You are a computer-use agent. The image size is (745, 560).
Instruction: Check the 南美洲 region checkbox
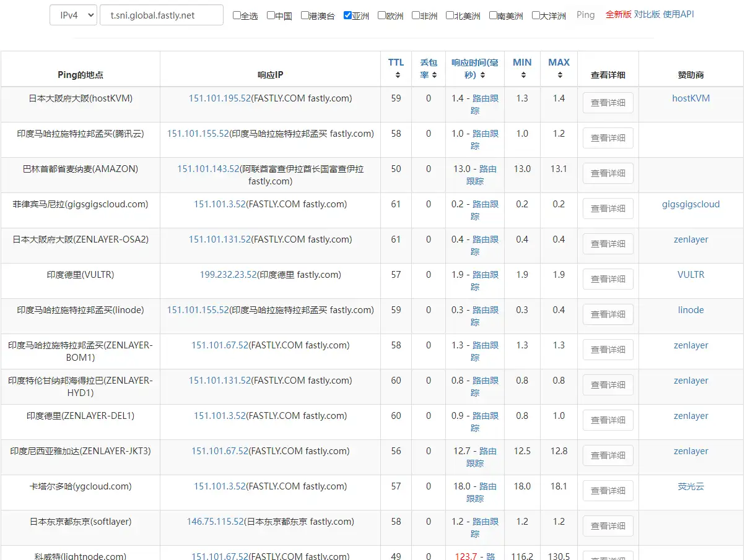[x=492, y=15]
